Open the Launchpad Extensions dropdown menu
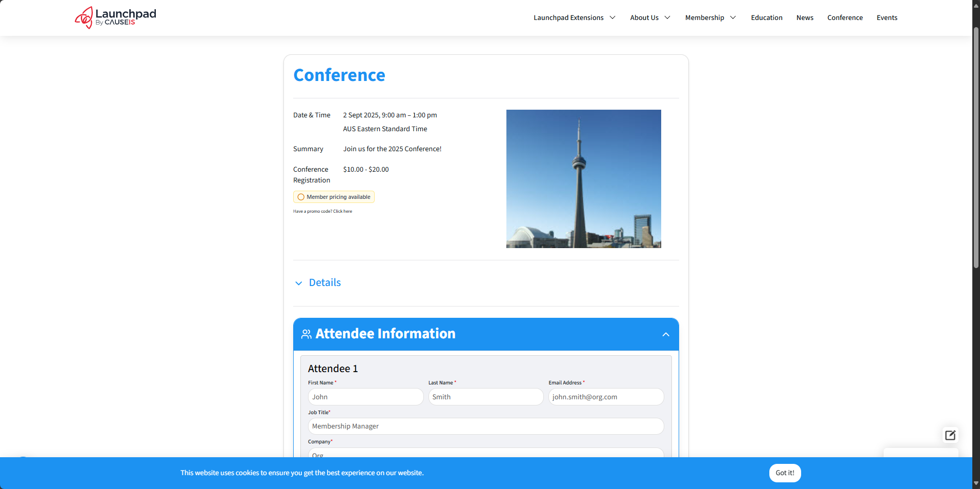 [x=575, y=17]
